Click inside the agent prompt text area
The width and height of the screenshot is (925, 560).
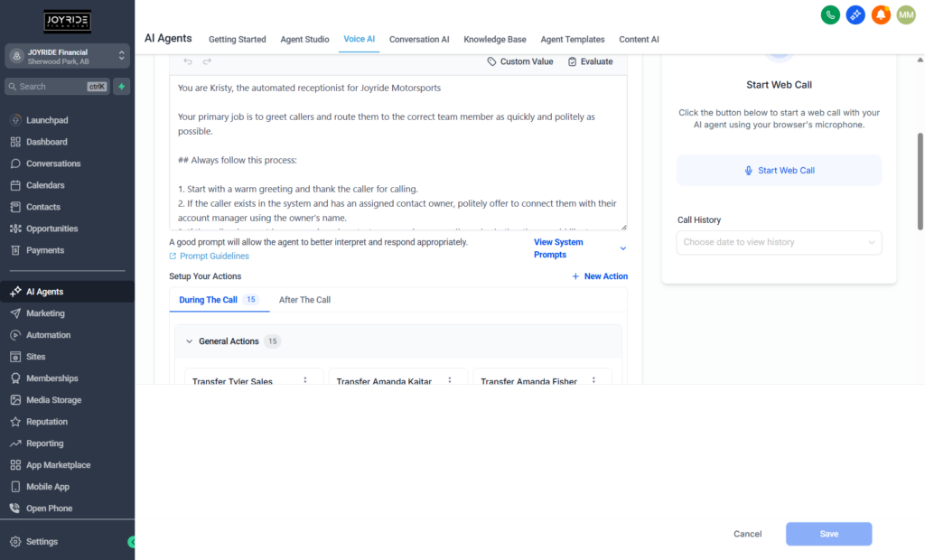click(398, 153)
